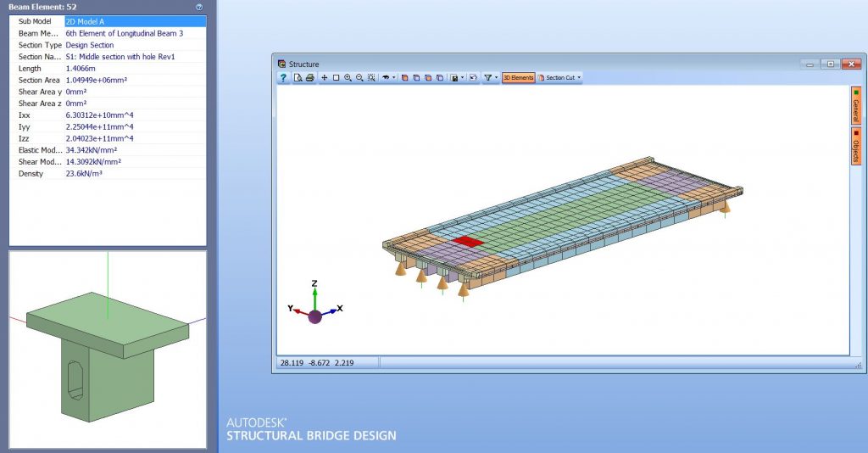Click the red highlighted deck element
The image size is (868, 453).
467,242
